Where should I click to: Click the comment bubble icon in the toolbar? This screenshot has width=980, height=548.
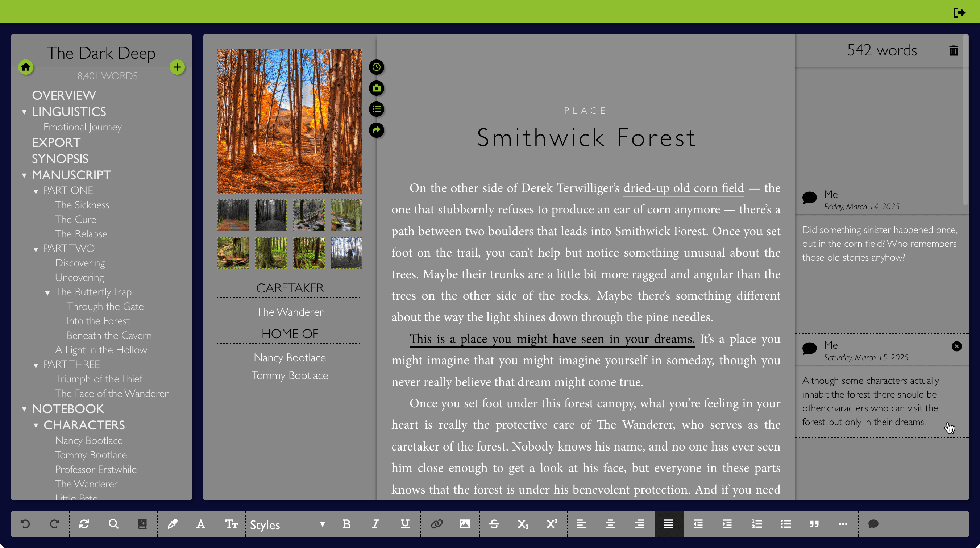[873, 524]
